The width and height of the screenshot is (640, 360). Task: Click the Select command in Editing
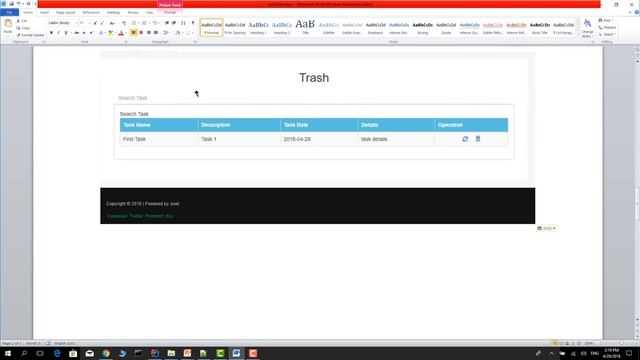(607, 34)
